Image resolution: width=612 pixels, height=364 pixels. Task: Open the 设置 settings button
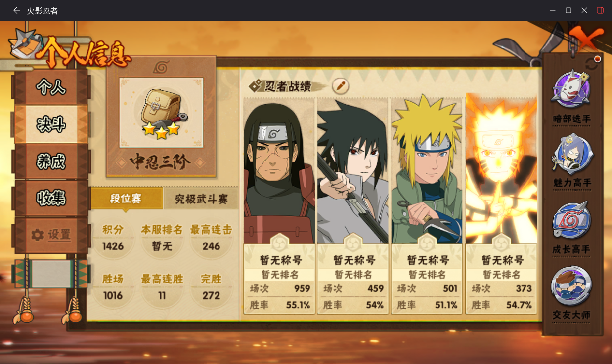click(x=51, y=235)
